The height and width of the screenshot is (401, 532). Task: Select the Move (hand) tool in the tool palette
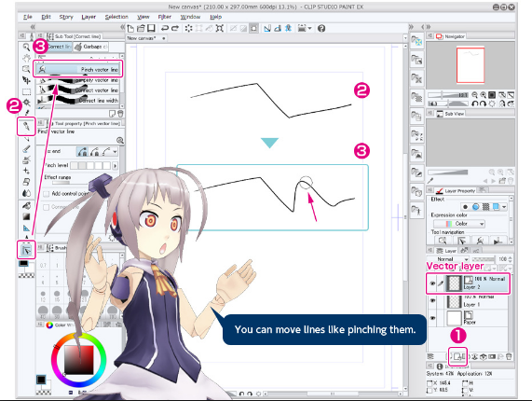point(26,58)
